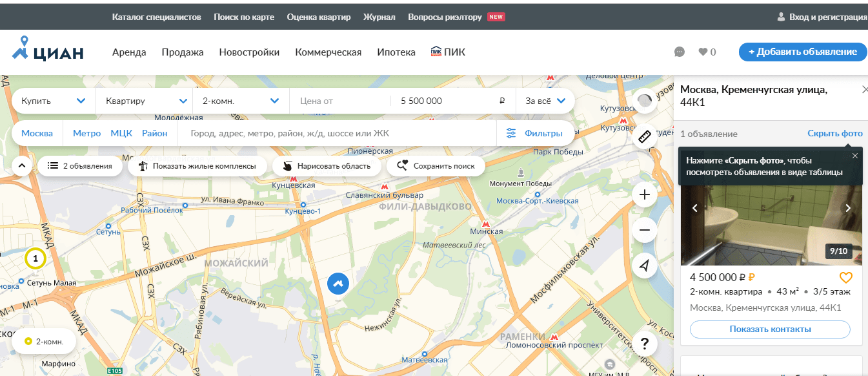This screenshot has height=376, width=868.
Task: Open the messages chat bubble icon
Action: point(679,52)
